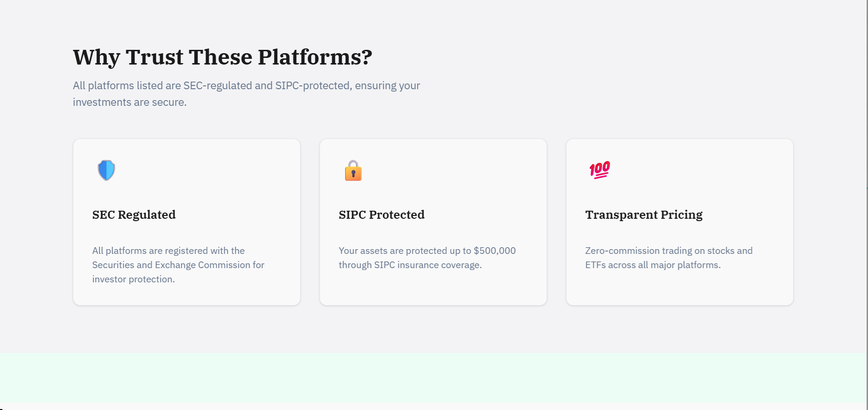Click the orange padlock icon
This screenshot has height=410, width=868.
[x=353, y=171]
